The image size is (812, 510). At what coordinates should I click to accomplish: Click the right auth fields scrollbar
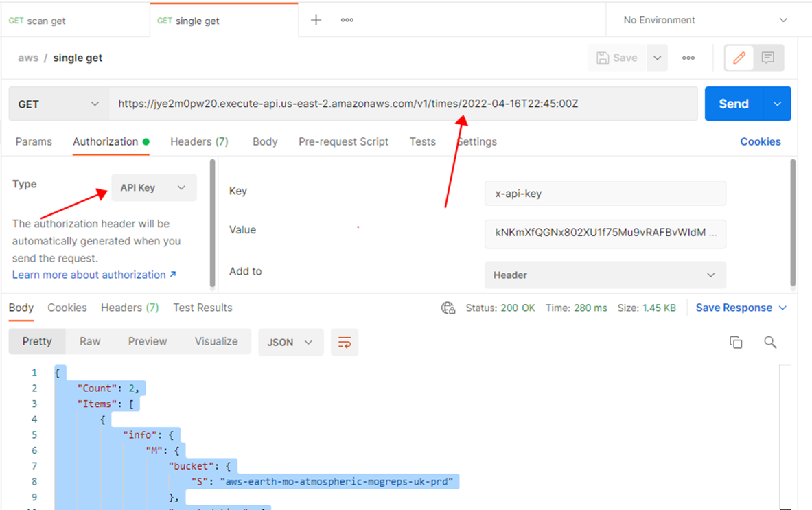[793, 223]
